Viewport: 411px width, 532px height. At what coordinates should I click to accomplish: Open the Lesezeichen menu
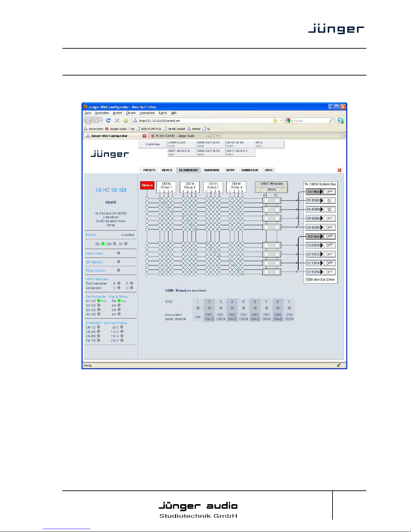coord(147,113)
